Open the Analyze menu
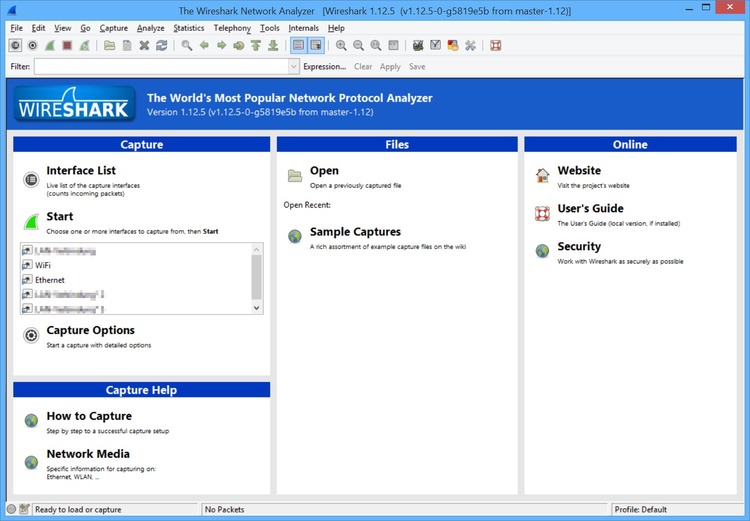Screen dimensions: 750x521 (151, 28)
